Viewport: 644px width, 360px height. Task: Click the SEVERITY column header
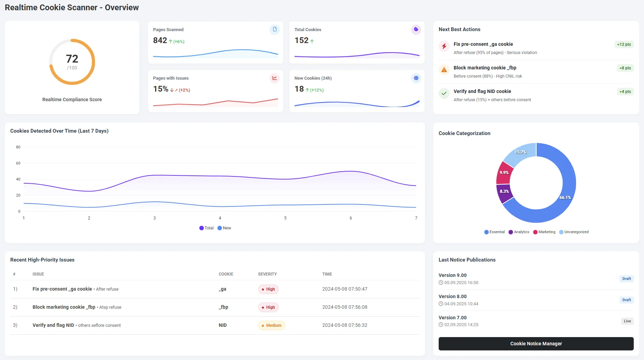pyautogui.click(x=267, y=274)
